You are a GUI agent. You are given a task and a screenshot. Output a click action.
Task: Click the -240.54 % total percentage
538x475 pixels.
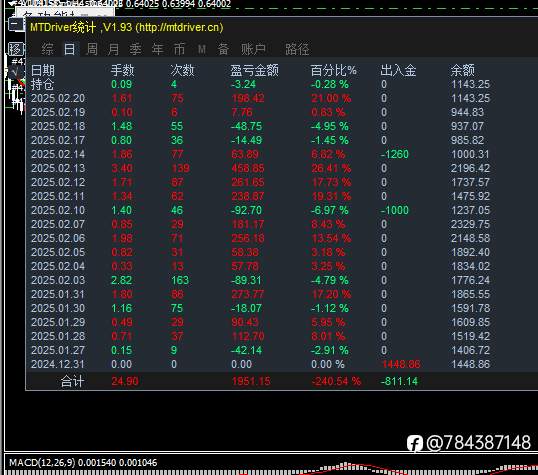[336, 381]
